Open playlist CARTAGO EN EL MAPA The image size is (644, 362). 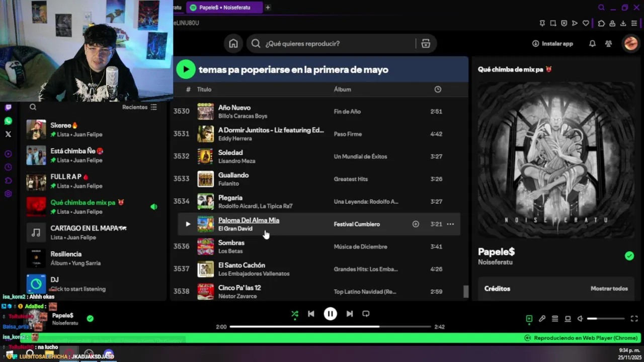[93, 232]
